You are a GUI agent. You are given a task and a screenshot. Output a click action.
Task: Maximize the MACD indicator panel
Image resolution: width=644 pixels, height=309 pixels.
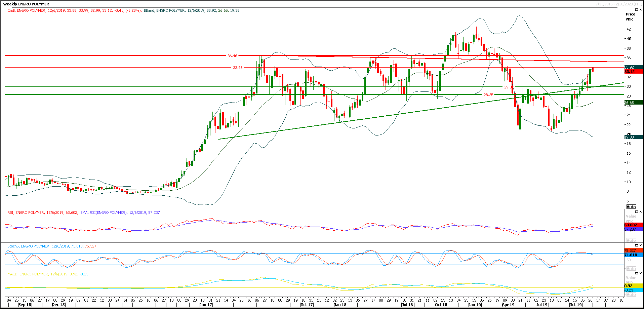(636, 273)
